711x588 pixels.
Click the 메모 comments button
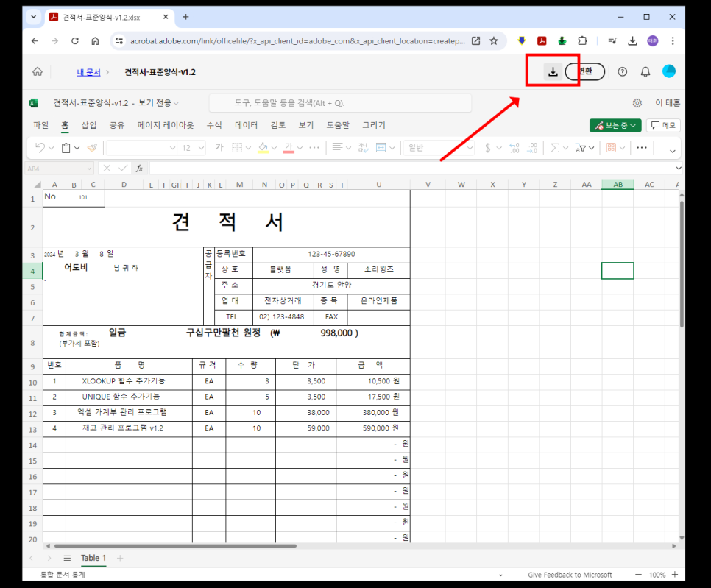point(663,125)
